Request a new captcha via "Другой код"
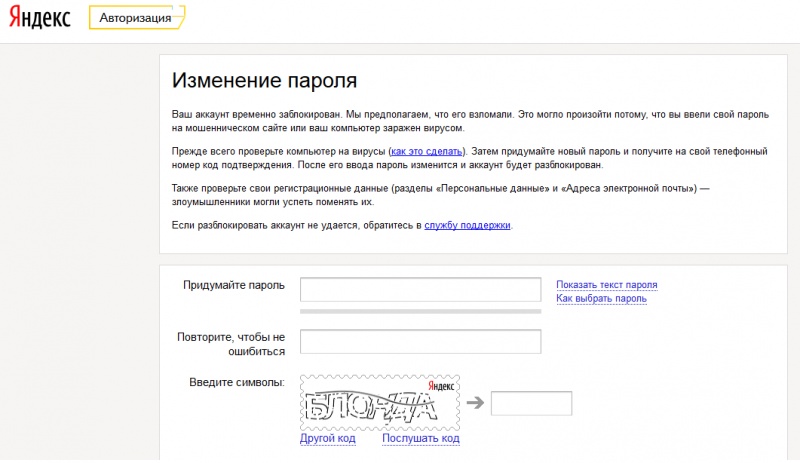The width and height of the screenshot is (800, 463). point(328,438)
